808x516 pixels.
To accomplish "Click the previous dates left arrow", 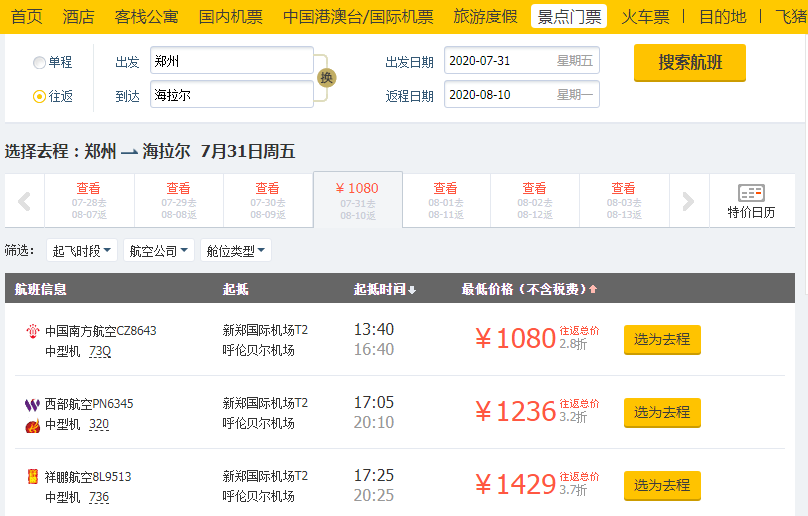I will click(25, 201).
